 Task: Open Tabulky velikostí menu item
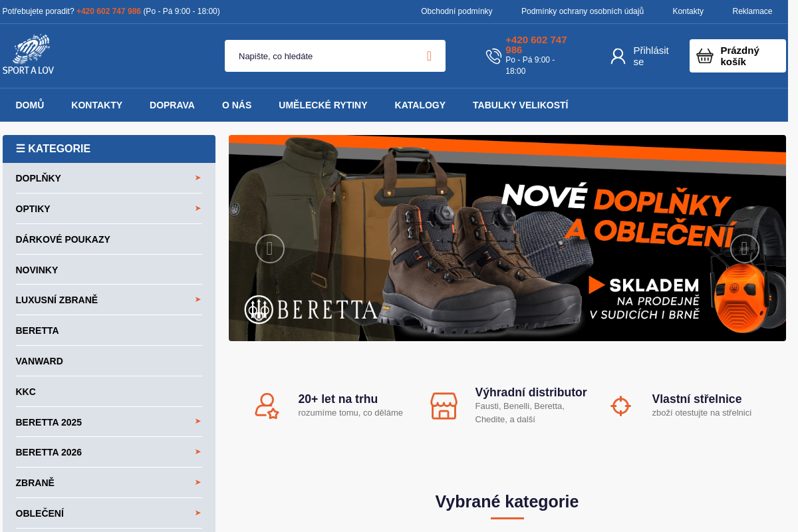tap(520, 105)
